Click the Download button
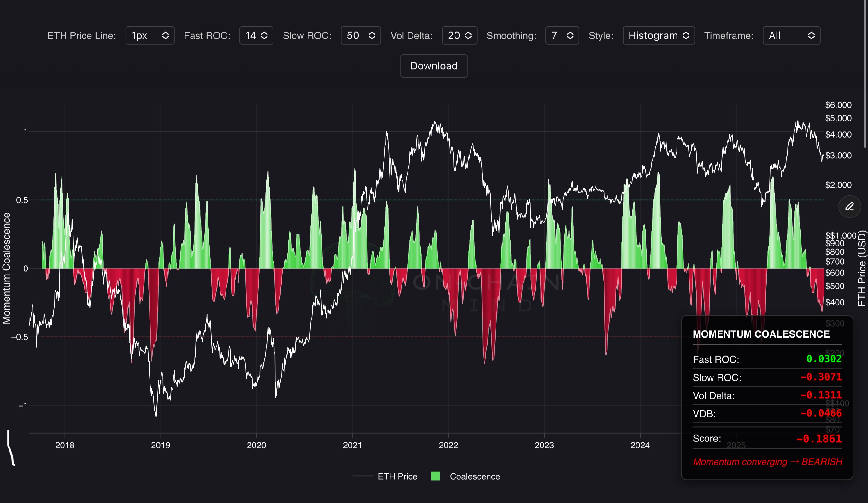Viewport: 868px width, 503px height. [x=434, y=66]
